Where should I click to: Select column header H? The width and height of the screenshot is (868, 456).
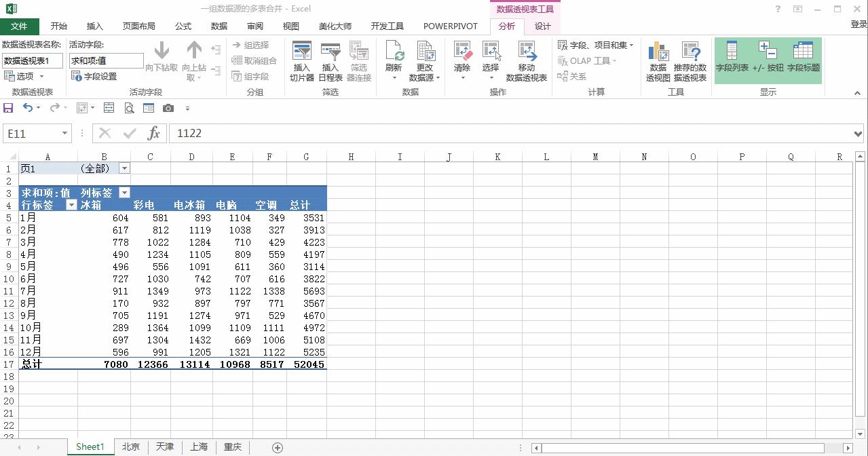pos(351,157)
